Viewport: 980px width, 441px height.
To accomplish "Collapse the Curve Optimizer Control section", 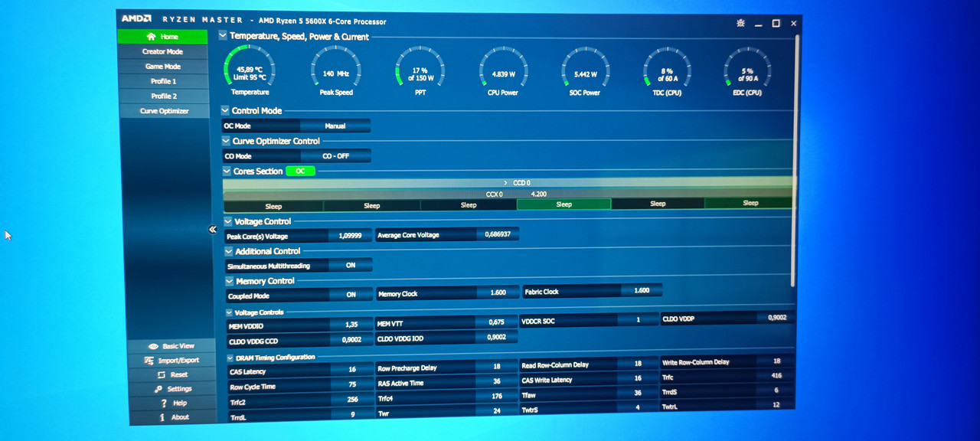I will [226, 141].
